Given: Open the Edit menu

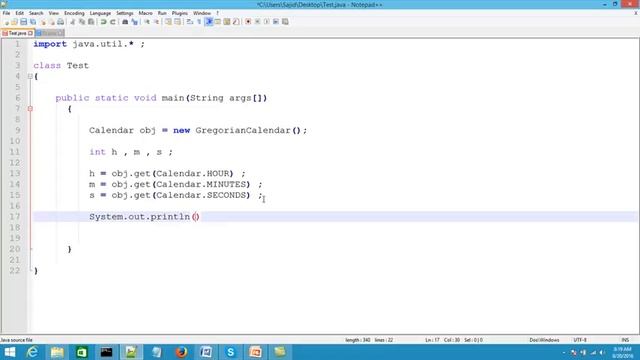Looking at the screenshot, I should click(20, 13).
